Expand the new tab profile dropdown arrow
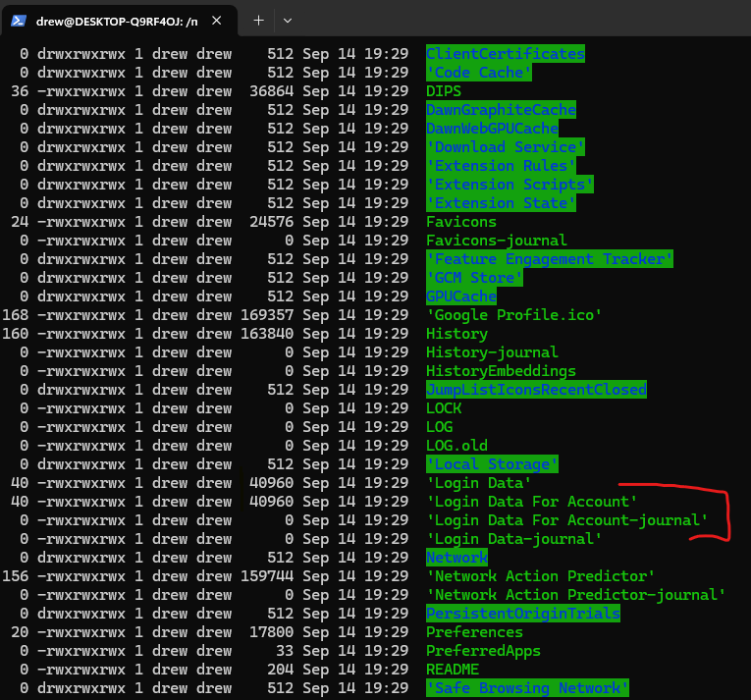This screenshot has height=700, width=751. tap(288, 21)
